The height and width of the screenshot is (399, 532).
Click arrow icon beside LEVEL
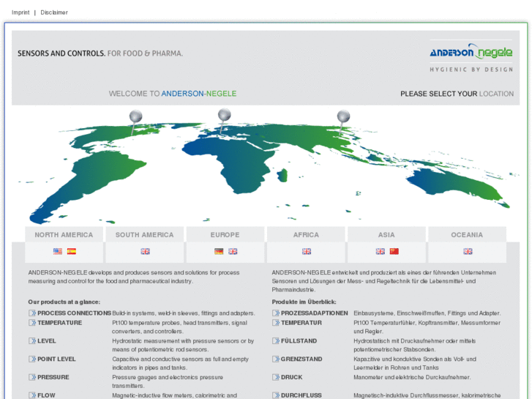click(32, 341)
